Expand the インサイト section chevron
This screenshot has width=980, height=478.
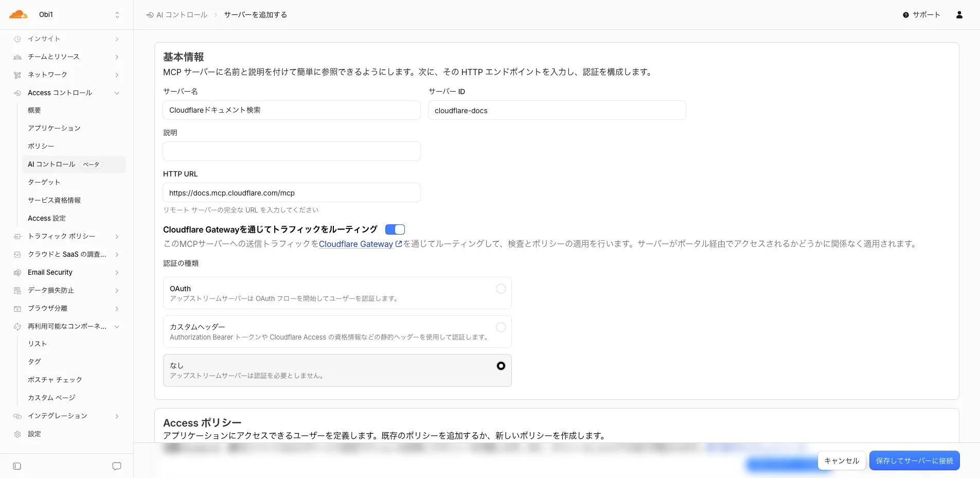coord(117,39)
